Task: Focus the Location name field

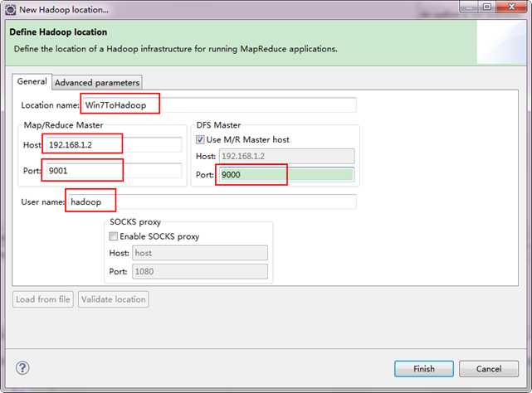Action: 219,104
